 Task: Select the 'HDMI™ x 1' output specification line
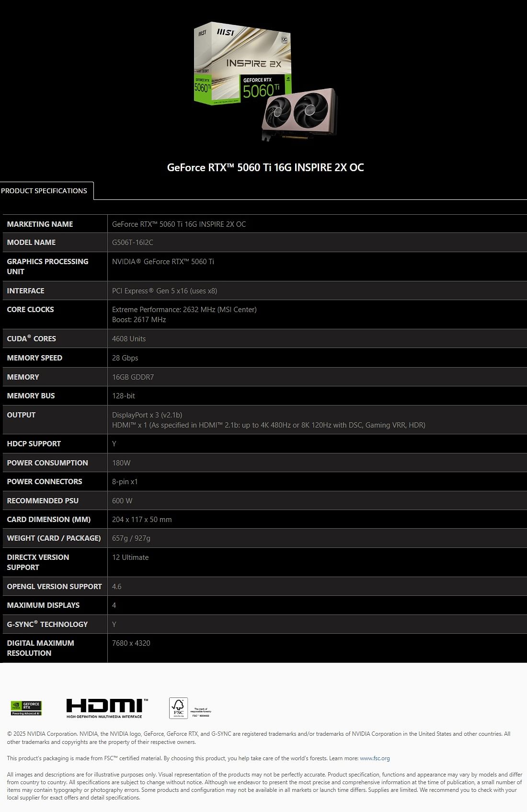tap(269, 425)
